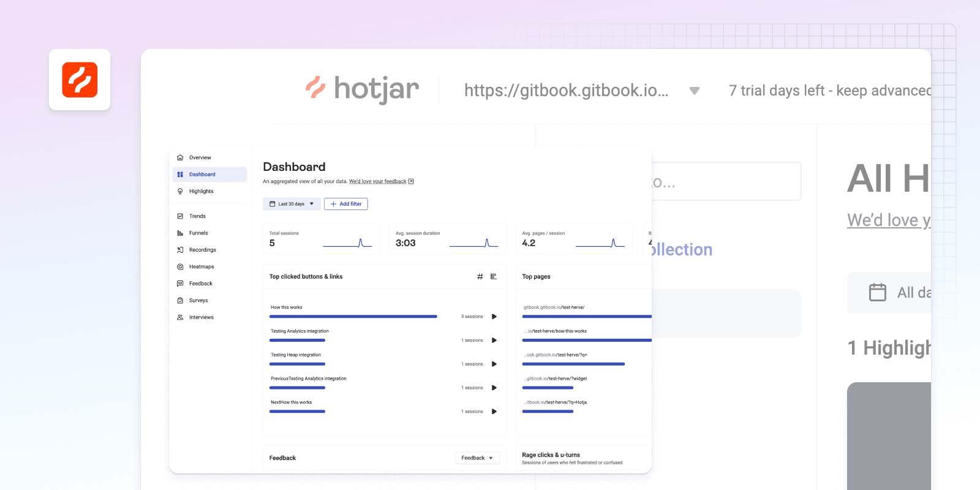
Task: Open the site URL dropdown arrow in header
Action: (x=695, y=91)
